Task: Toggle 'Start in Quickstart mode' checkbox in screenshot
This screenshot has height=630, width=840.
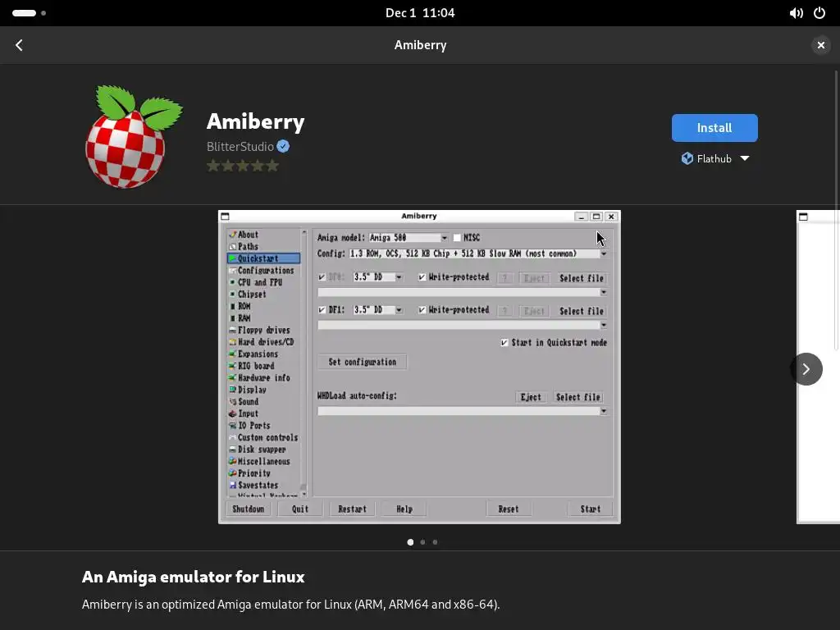Action: [x=504, y=342]
